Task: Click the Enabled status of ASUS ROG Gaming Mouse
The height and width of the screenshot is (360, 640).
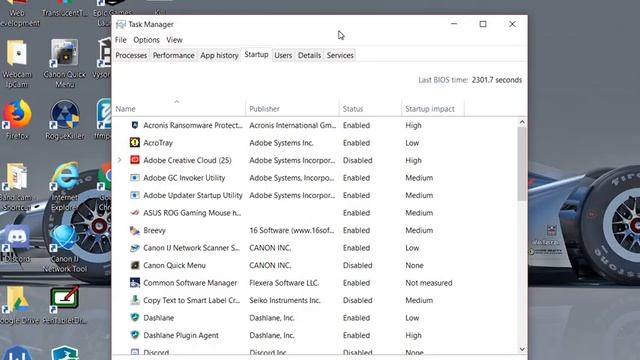Action: click(356, 213)
